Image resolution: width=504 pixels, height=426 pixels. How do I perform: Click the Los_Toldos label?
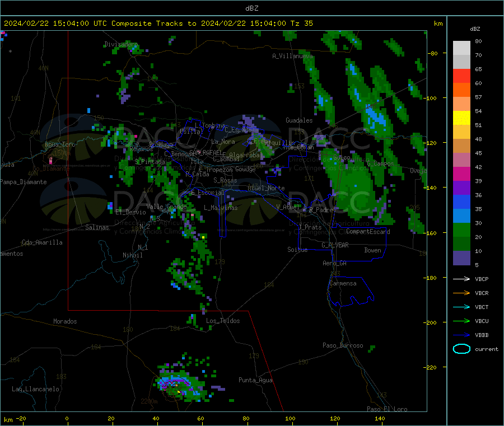click(223, 321)
